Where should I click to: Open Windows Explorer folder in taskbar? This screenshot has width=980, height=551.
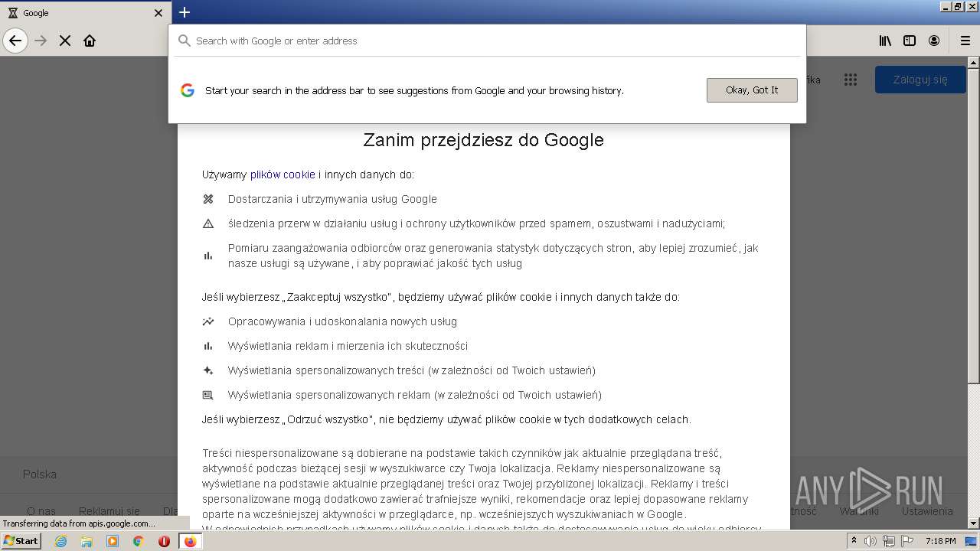click(x=87, y=541)
